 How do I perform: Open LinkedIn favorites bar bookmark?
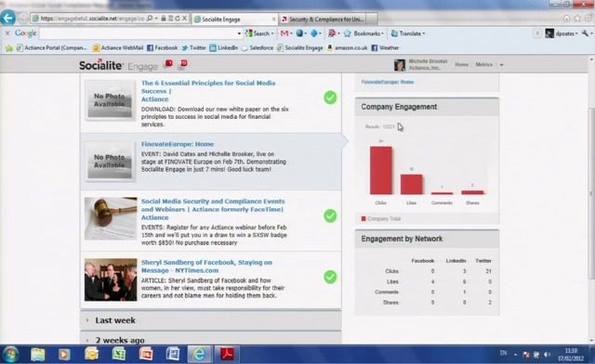[223, 47]
